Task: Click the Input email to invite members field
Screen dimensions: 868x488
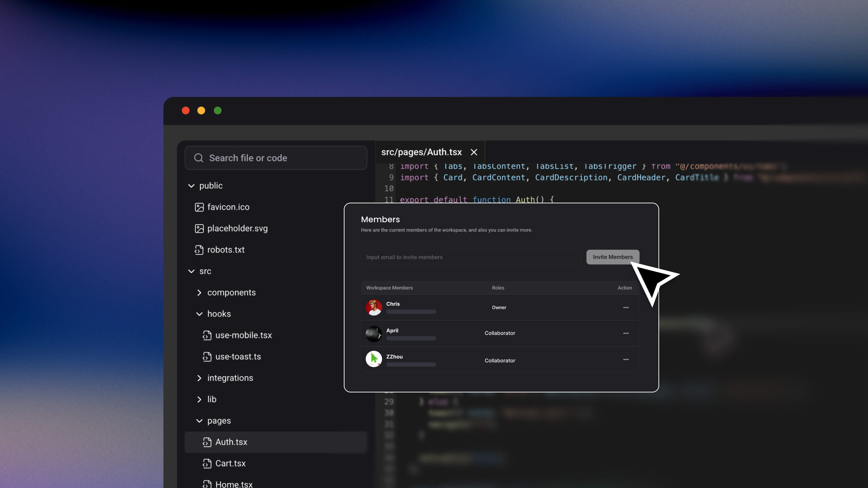Action: click(x=471, y=257)
